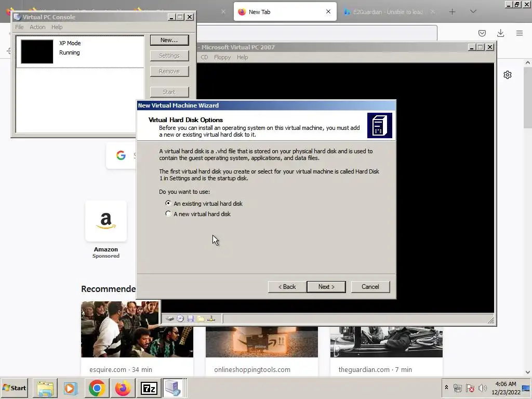Cancel the New Virtual Machine Wizard

[x=370, y=287]
